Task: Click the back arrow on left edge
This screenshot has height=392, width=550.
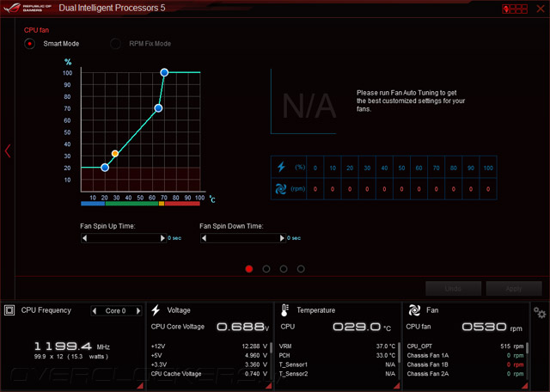Action: pyautogui.click(x=8, y=151)
